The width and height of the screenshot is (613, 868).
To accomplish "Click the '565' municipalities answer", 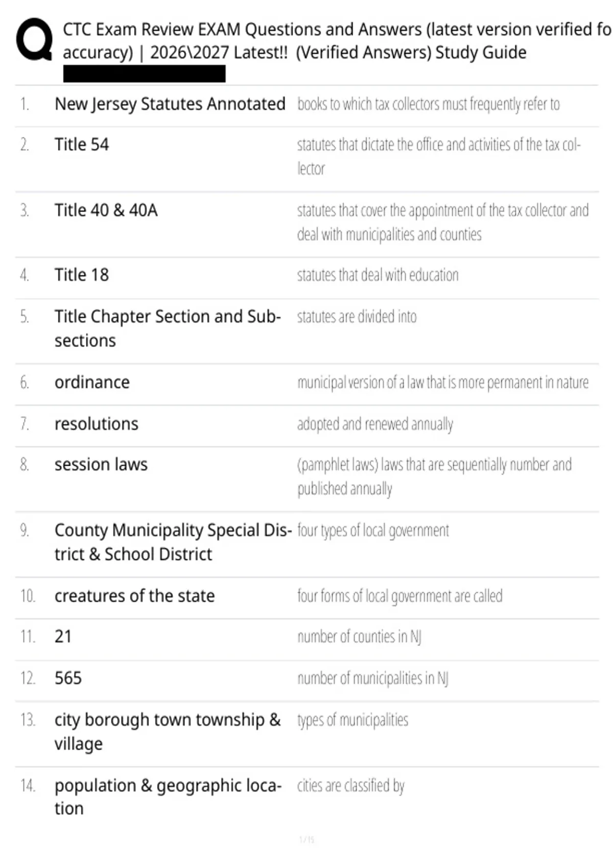I will (68, 678).
